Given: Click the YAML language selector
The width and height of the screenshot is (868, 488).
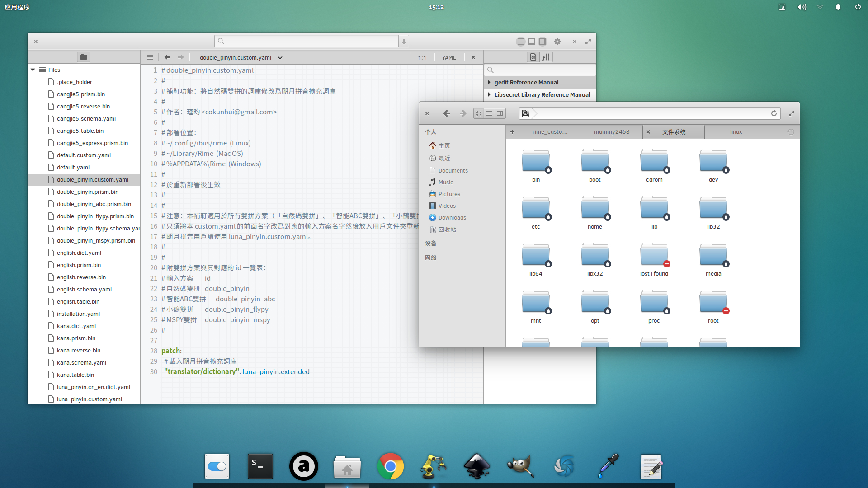Looking at the screenshot, I should click(448, 58).
